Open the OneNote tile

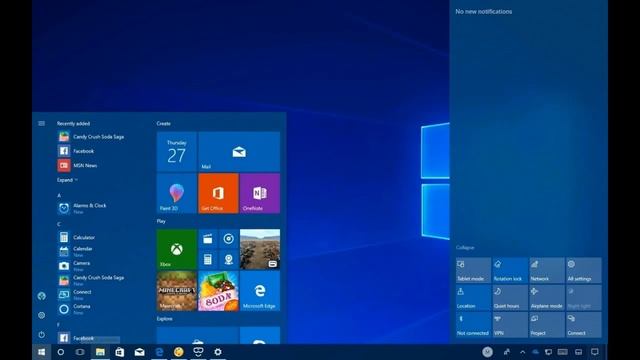pyautogui.click(x=260, y=193)
